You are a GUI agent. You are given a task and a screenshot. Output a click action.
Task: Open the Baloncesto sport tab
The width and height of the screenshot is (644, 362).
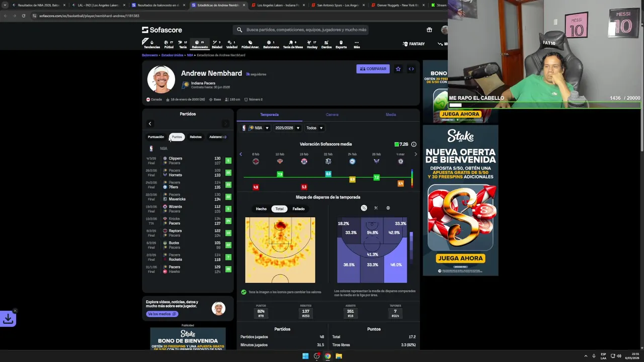(200, 44)
